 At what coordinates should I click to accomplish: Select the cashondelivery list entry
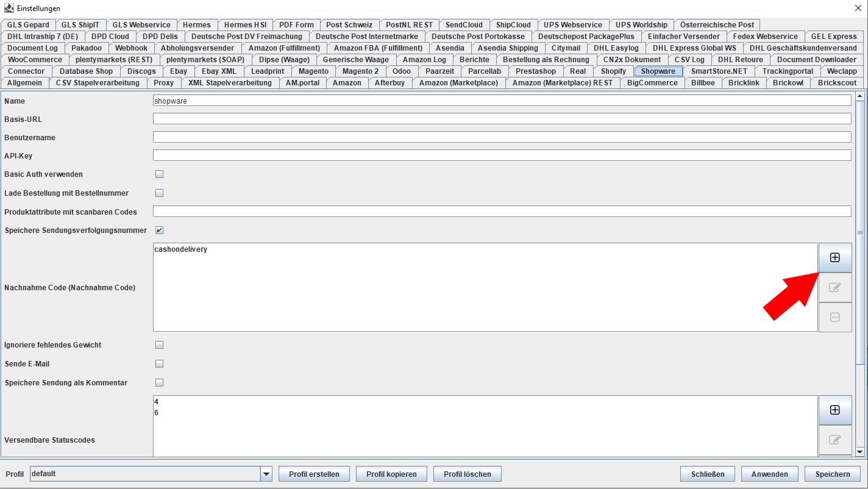coord(485,249)
